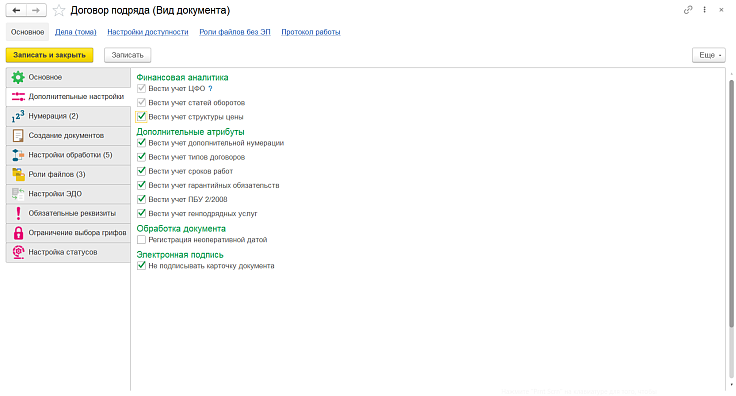Open Роли файлов без ЭП link

[x=235, y=32]
